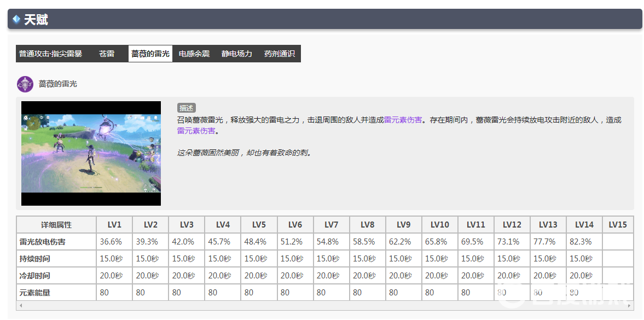
Task: Open the 普通攻击·指尖雷暴 talent tab
Action: coord(50,54)
